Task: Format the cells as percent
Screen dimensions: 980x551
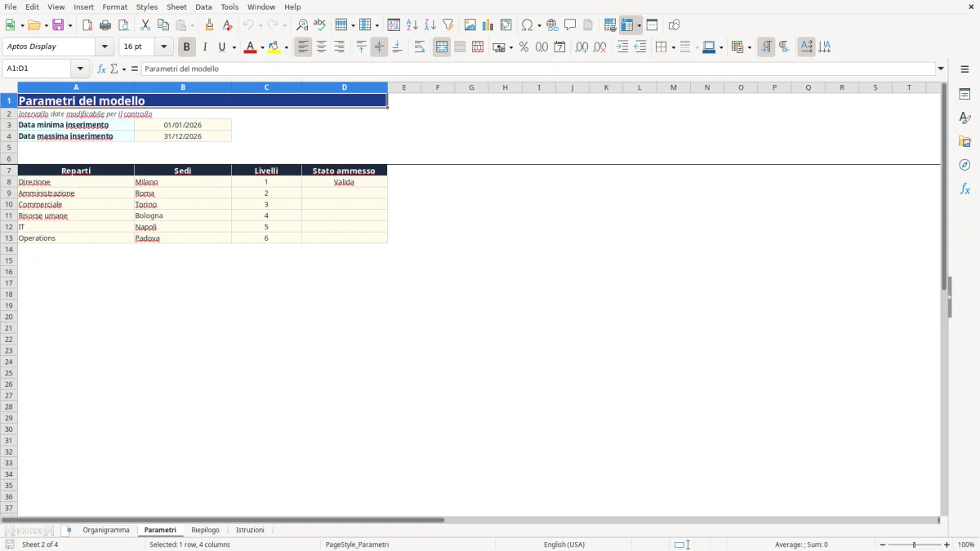Action: coord(523,47)
